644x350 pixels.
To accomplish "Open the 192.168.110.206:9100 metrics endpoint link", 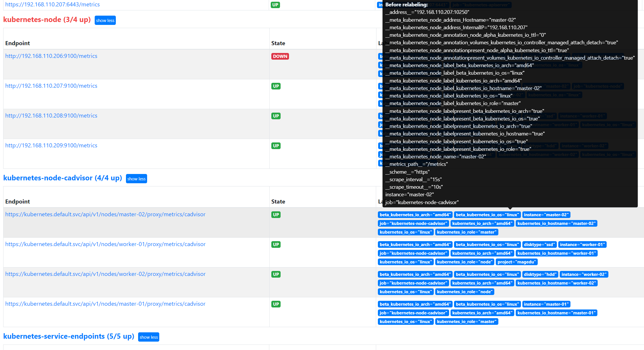I will click(x=51, y=56).
